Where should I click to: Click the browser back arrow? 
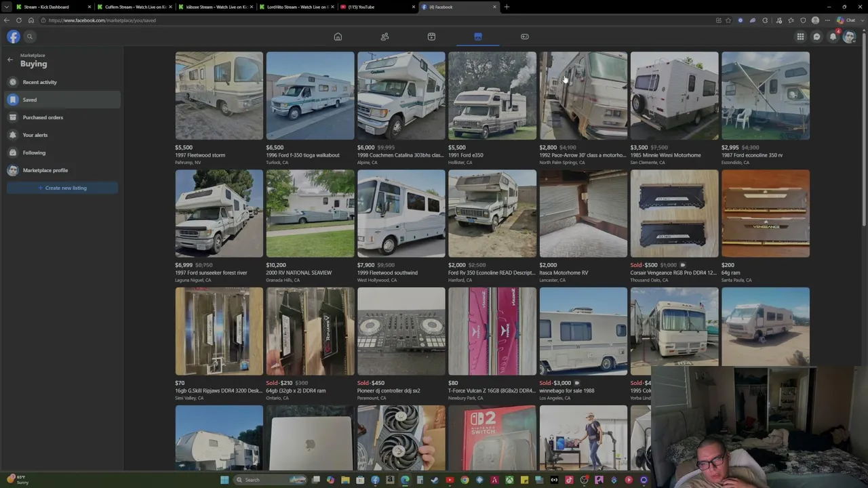[x=7, y=20]
